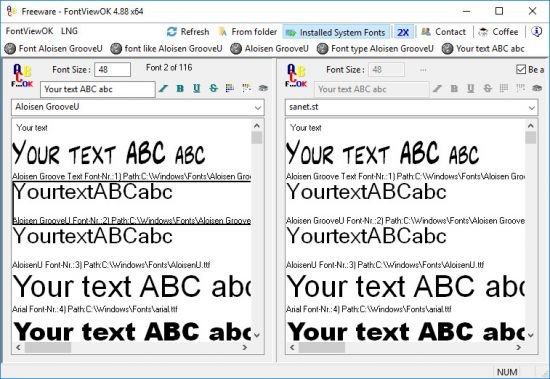Open the 'Font type Aloisen GrooveU' link
The image size is (550, 379).
pos(375,48)
